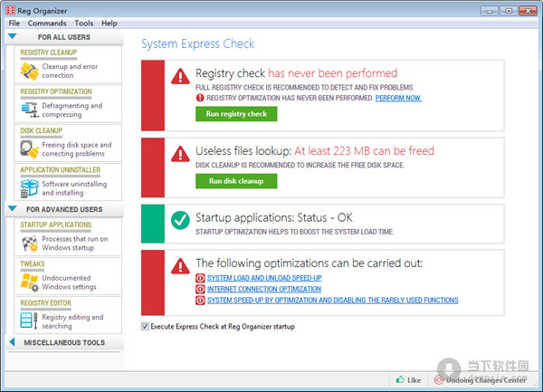Open Application Uninstaller icon
The width and height of the screenshot is (543, 392).
click(28, 187)
